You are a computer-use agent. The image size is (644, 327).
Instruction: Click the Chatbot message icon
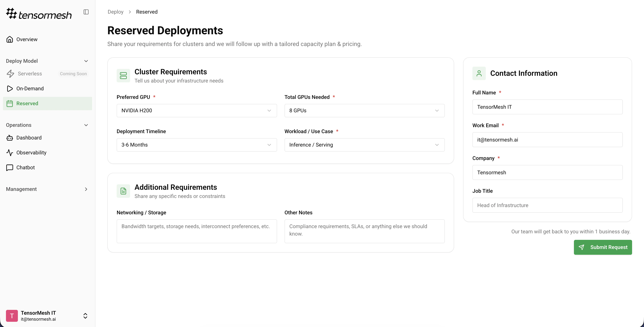pos(10,168)
